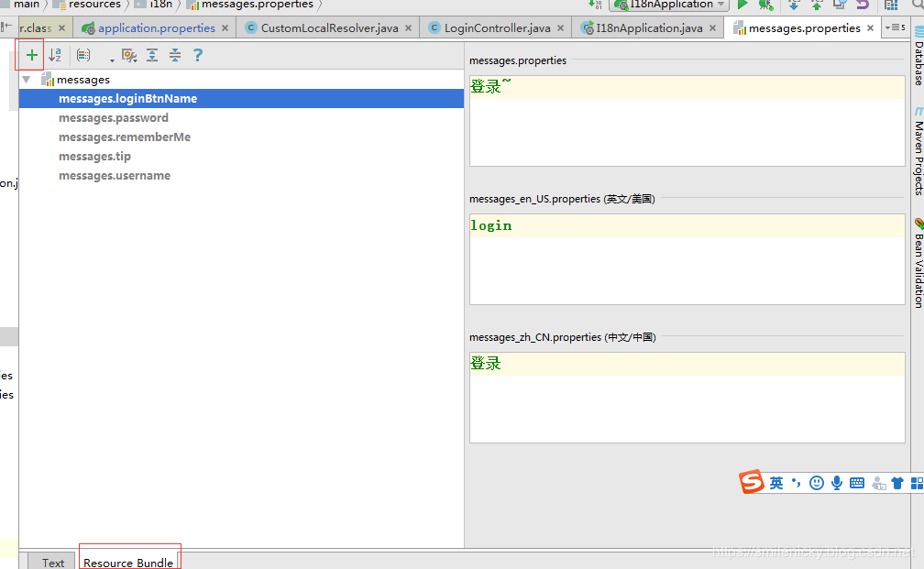Close the CustomLocalResolver.java tab

point(409,28)
